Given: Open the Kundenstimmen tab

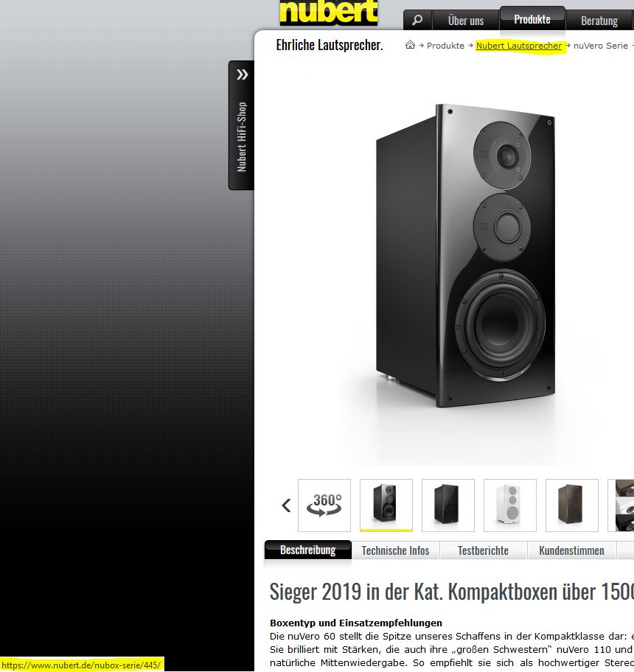Looking at the screenshot, I should tap(571, 550).
